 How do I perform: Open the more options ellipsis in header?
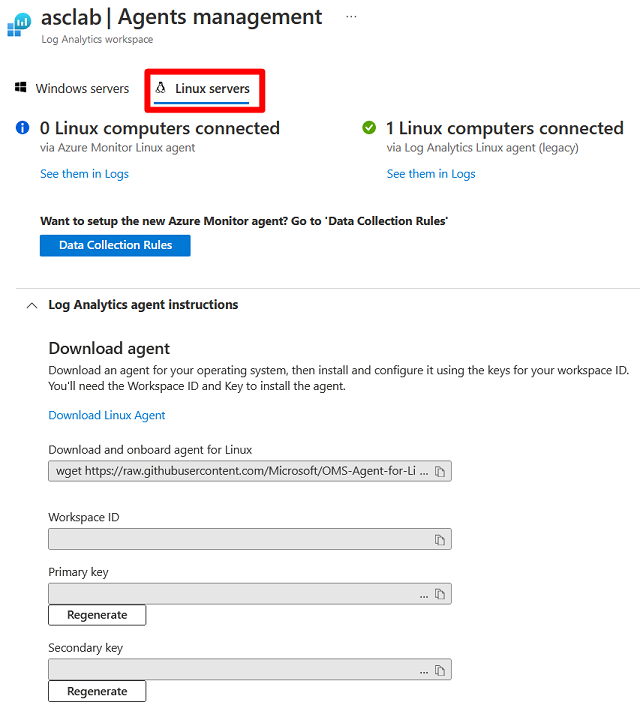coord(351,17)
